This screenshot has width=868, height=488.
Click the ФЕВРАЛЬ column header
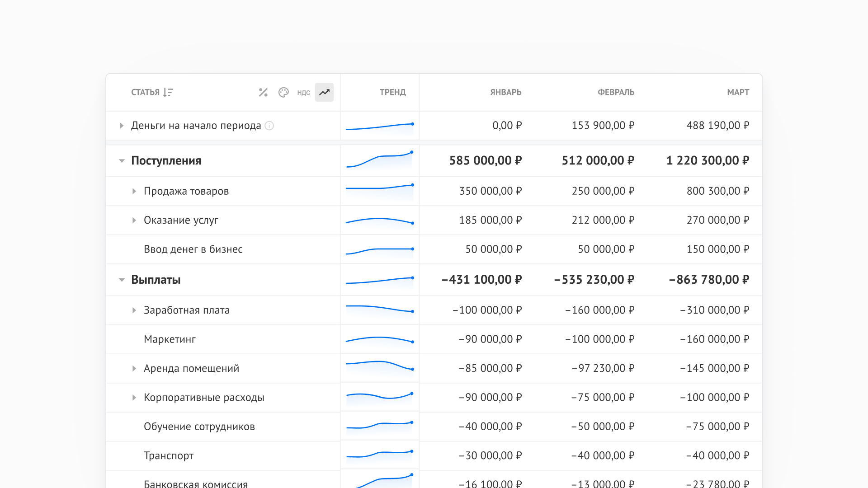point(616,92)
